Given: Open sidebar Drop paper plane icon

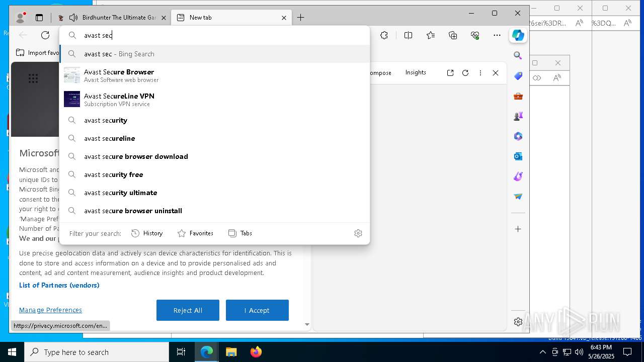Looking at the screenshot, I should [518, 197].
